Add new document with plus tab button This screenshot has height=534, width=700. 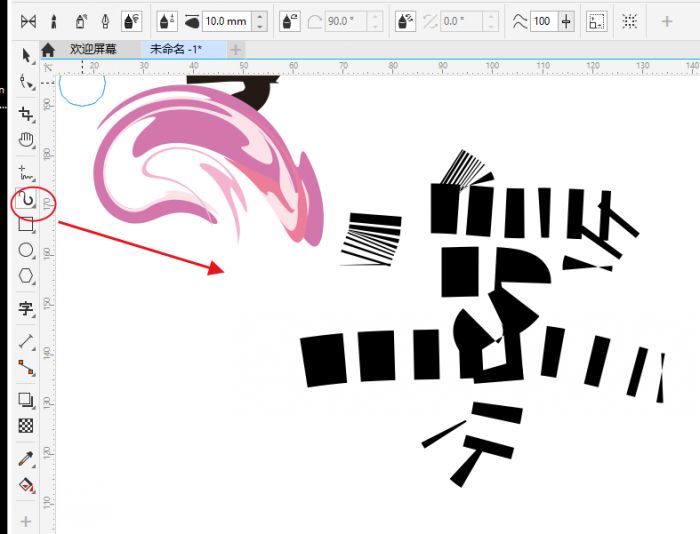point(236,48)
